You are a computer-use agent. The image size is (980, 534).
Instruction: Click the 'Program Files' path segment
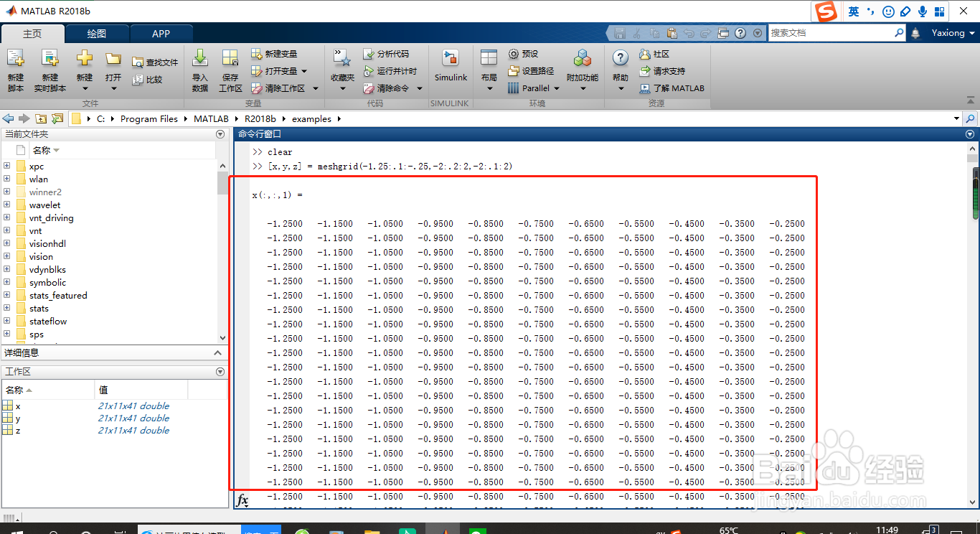[x=149, y=119]
